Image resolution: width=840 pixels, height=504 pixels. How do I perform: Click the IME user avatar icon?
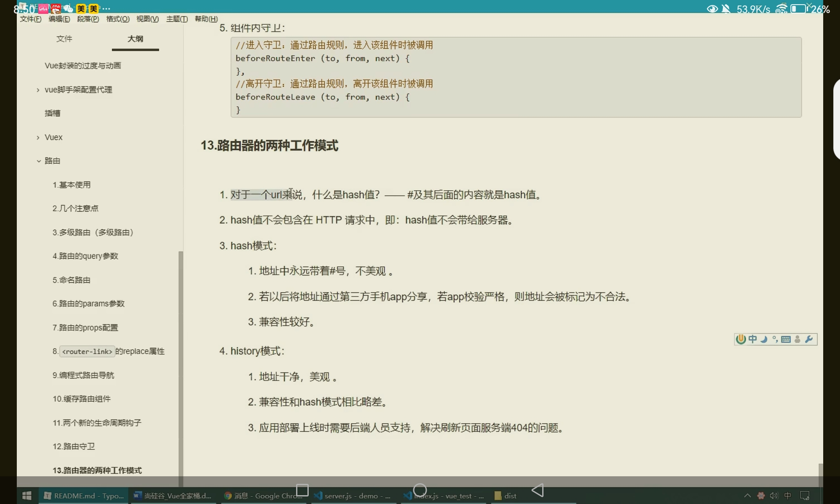pos(797,339)
